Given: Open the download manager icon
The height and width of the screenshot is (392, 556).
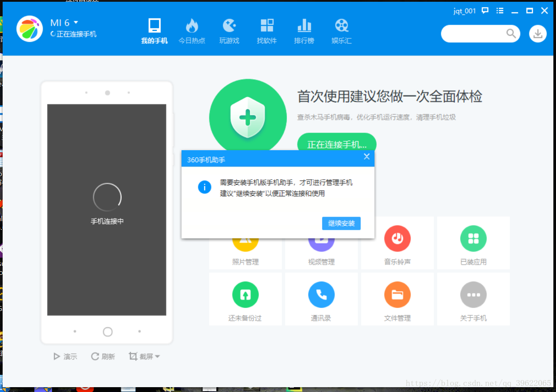Looking at the screenshot, I should tap(538, 34).
